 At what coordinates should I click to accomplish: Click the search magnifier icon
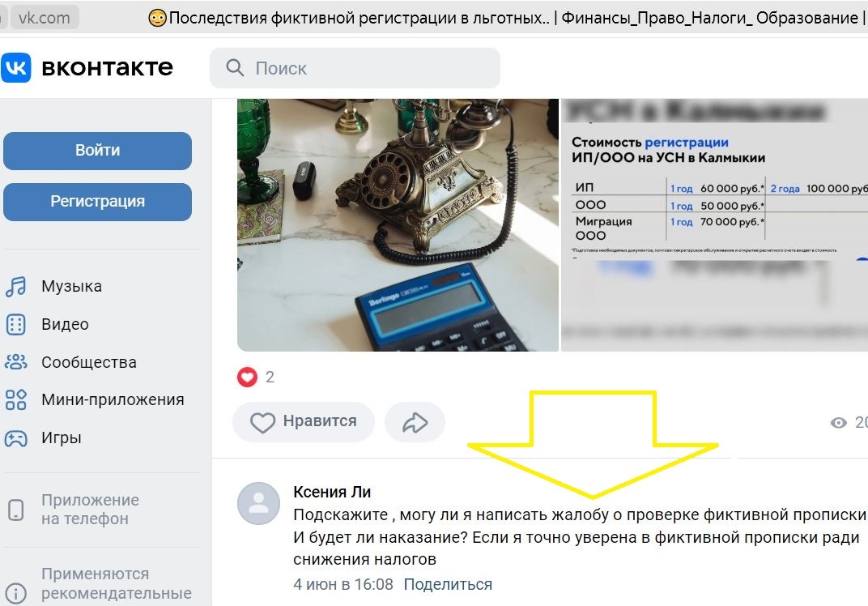tap(235, 67)
